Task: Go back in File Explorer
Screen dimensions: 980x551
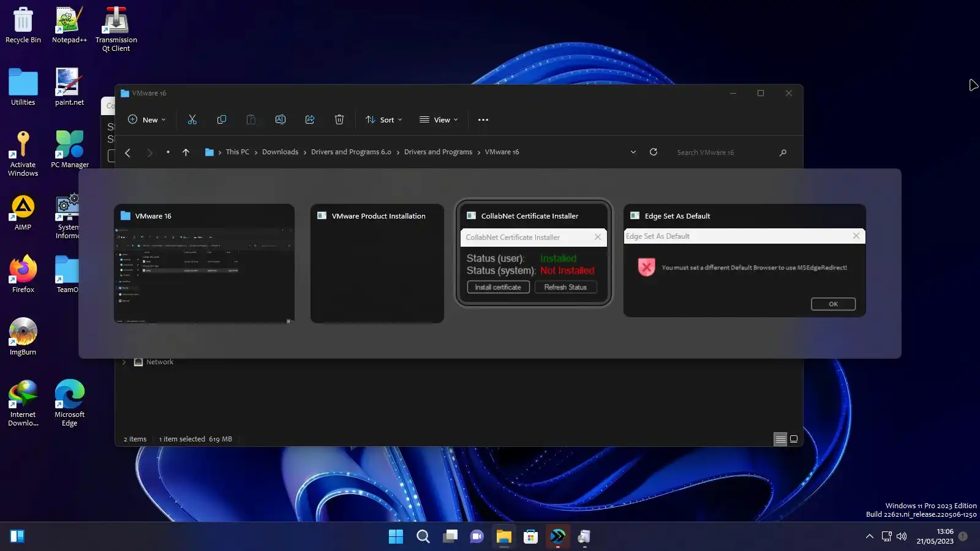Action: [127, 152]
